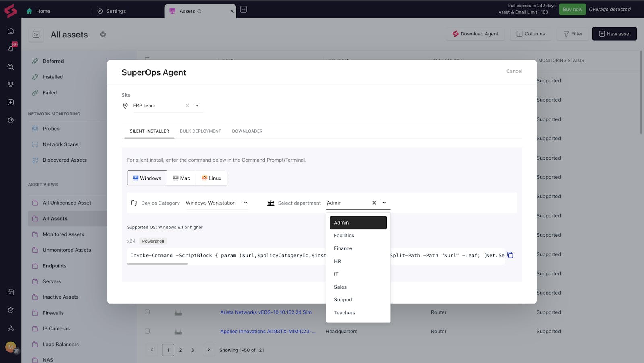Select the Linux OS option
This screenshot has width=644, height=363.
tap(211, 178)
